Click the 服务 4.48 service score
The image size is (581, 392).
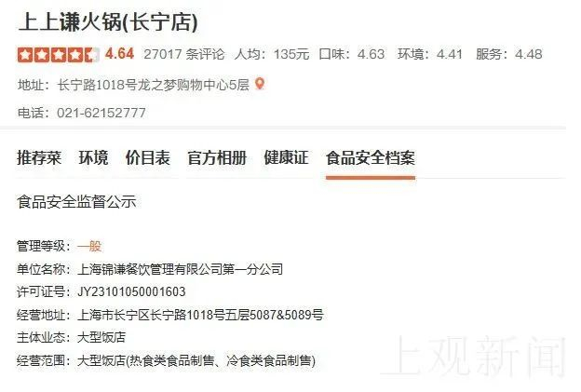tap(509, 54)
